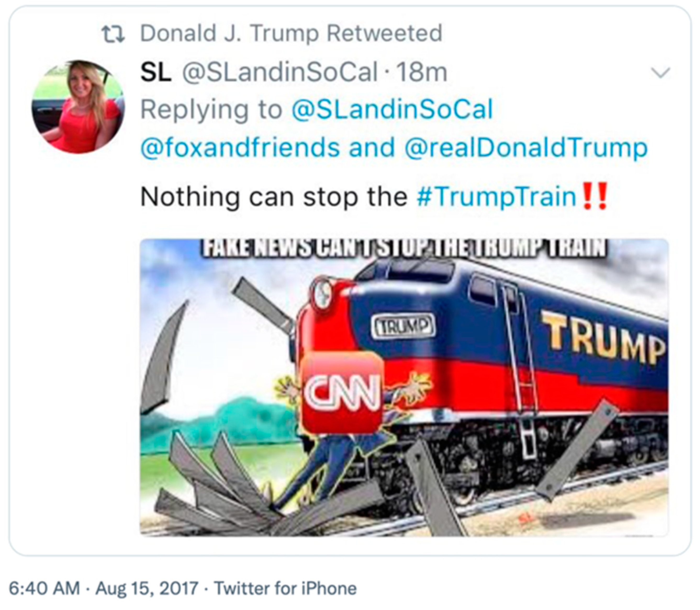Click the bold SL display name
The width and height of the screenshot is (700, 610).
click(x=156, y=73)
